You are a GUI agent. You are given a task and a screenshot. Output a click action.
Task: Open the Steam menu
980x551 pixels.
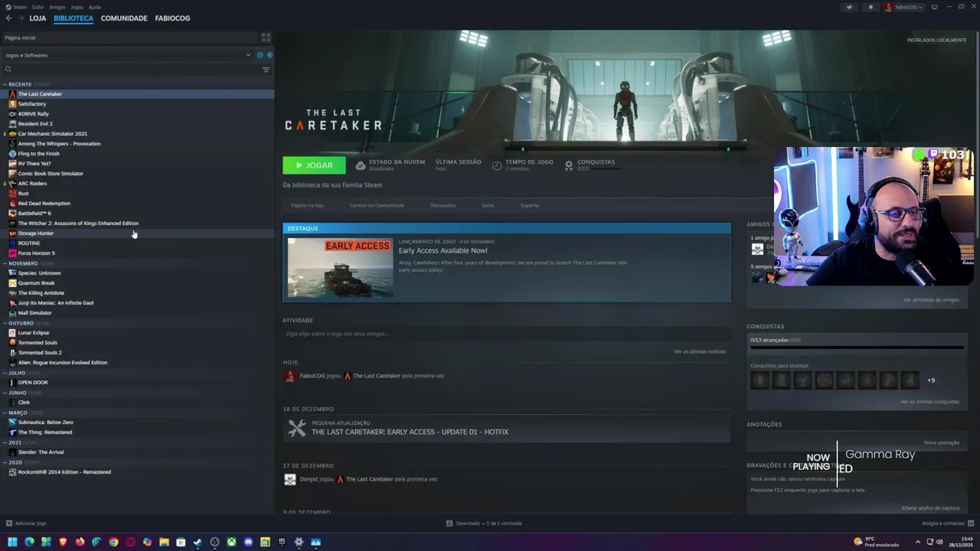tap(16, 7)
